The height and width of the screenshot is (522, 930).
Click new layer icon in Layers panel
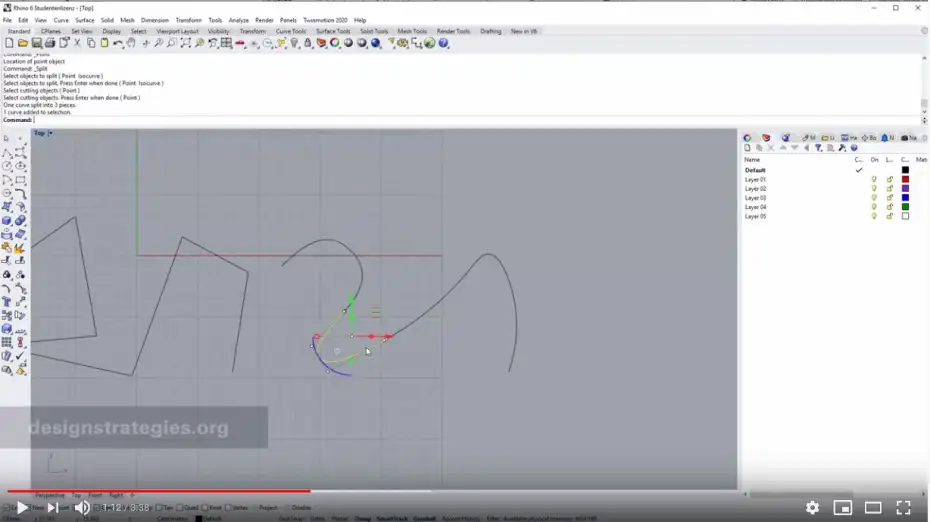(x=747, y=148)
